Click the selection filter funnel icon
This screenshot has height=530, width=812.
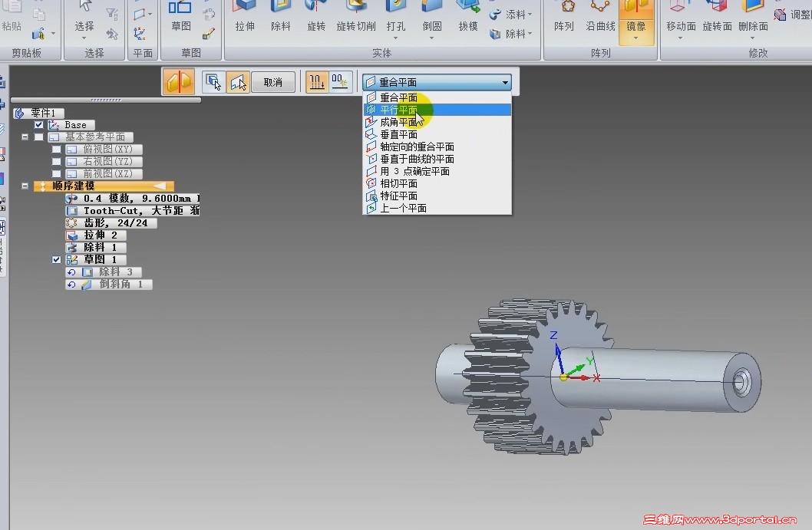(111, 14)
